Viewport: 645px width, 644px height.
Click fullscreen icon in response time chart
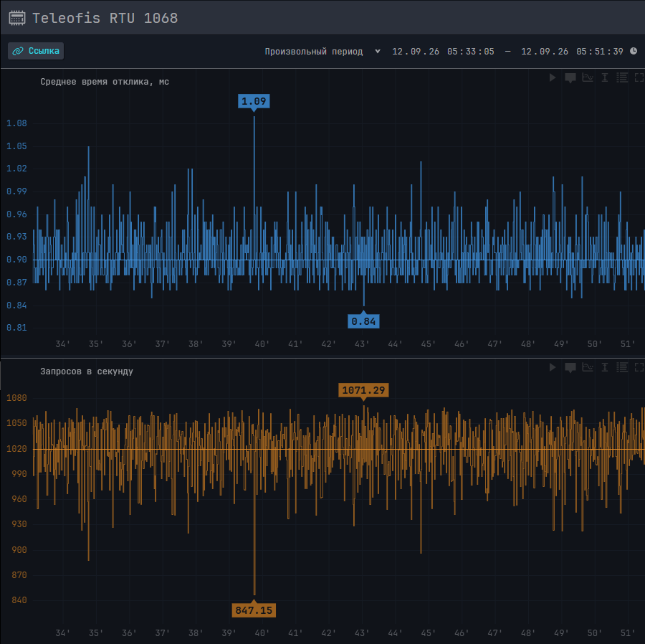click(639, 77)
